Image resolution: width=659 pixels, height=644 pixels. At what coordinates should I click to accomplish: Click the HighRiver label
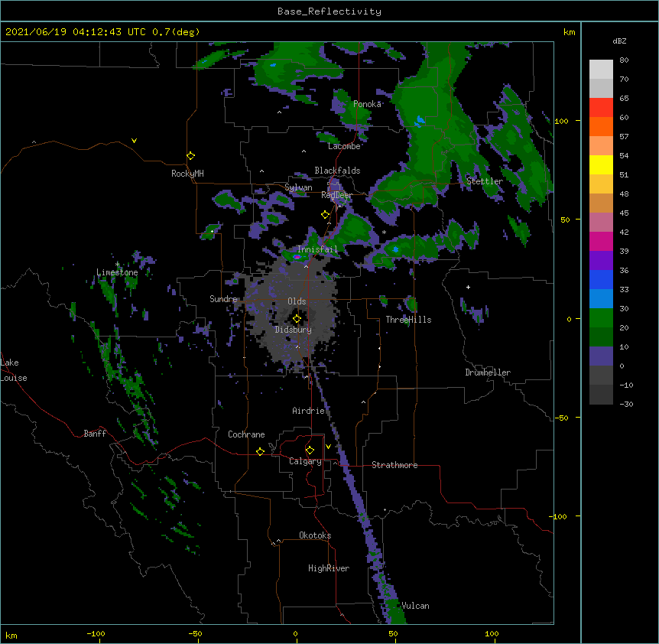click(x=329, y=568)
